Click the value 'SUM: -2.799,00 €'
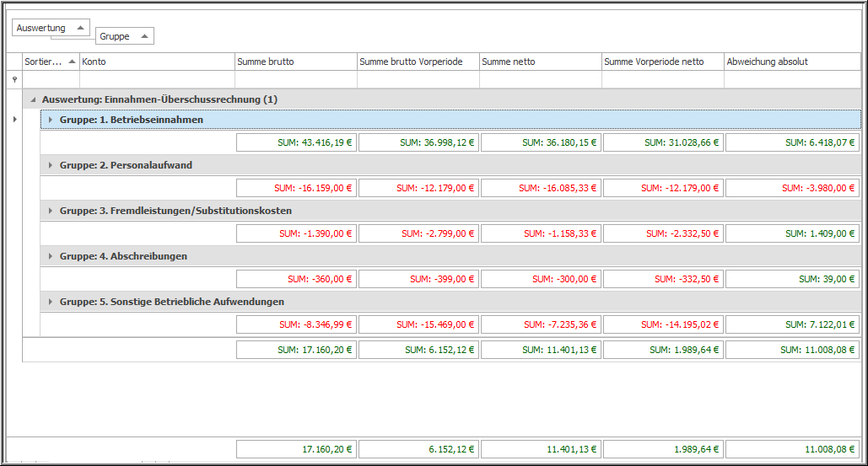The image size is (868, 466). tap(438, 233)
